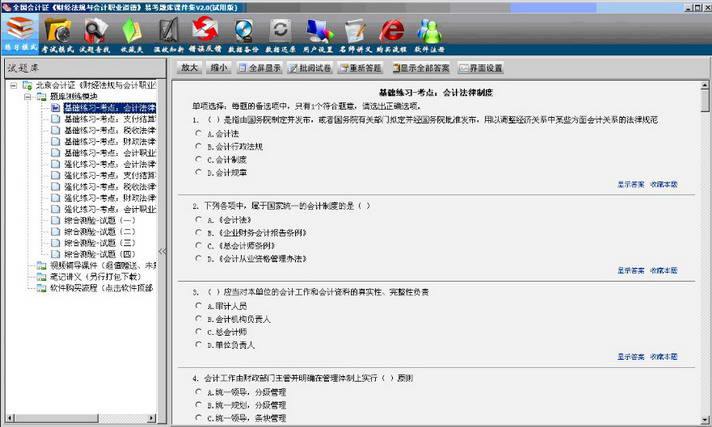712x427 pixels.
Task: Collapse the left panel with the << handle
Action: click(x=162, y=251)
